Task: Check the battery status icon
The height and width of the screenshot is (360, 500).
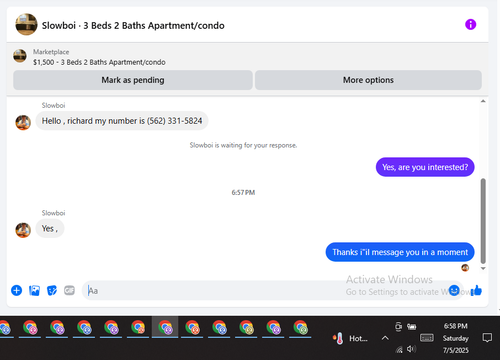Action: pyautogui.click(x=412, y=327)
